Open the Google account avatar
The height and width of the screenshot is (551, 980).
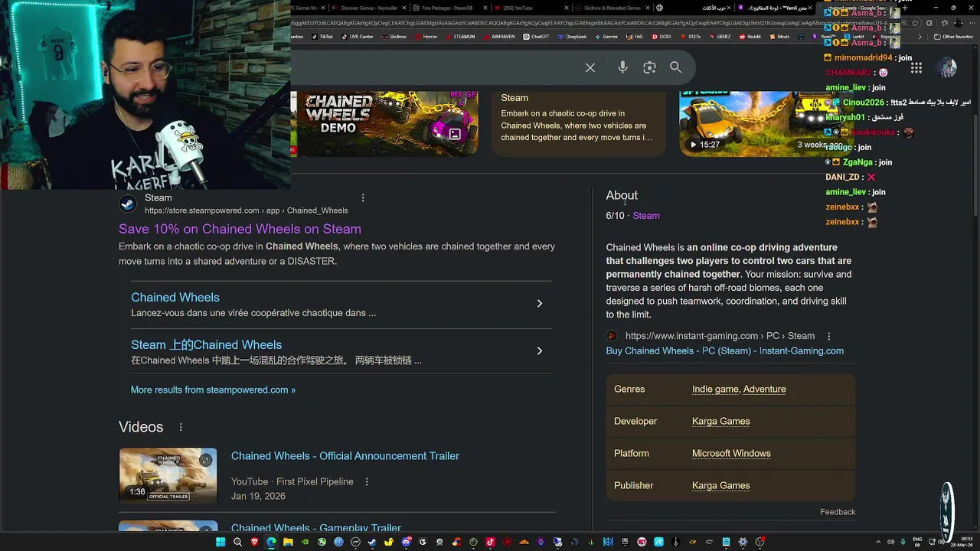tap(948, 67)
